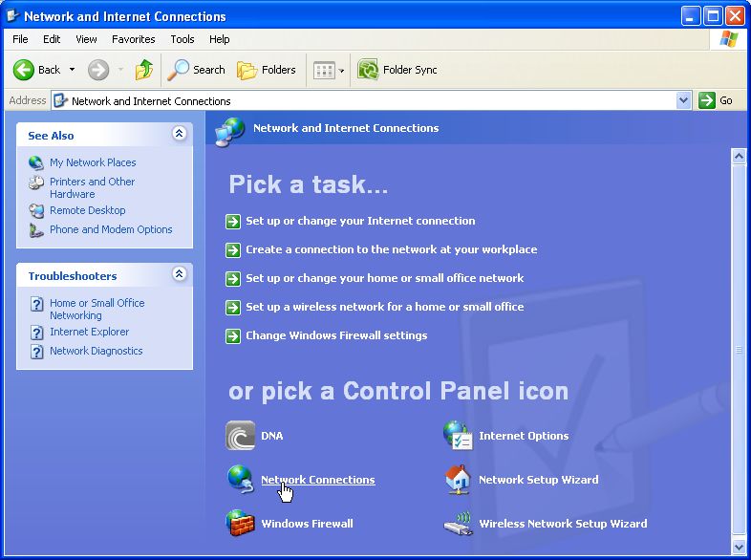Click the scrollbar up arrow
This screenshot has width=751, height=560.
739,156
